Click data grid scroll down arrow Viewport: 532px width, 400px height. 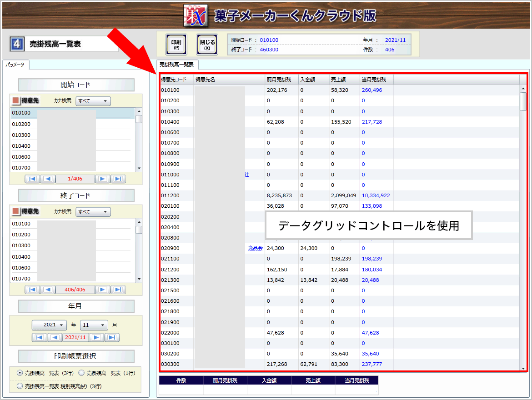(x=523, y=369)
